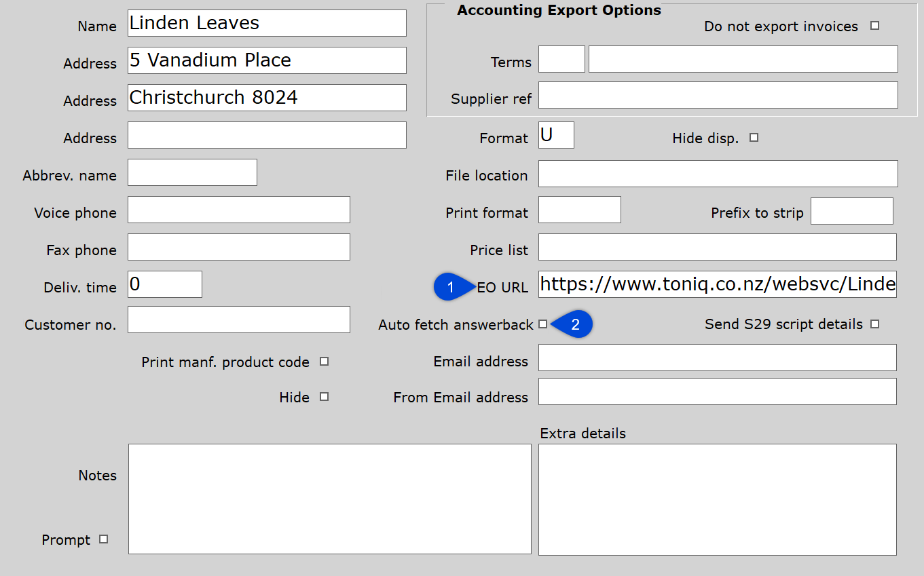Click blue callout marker number 2
The image size is (924, 576).
click(x=574, y=324)
